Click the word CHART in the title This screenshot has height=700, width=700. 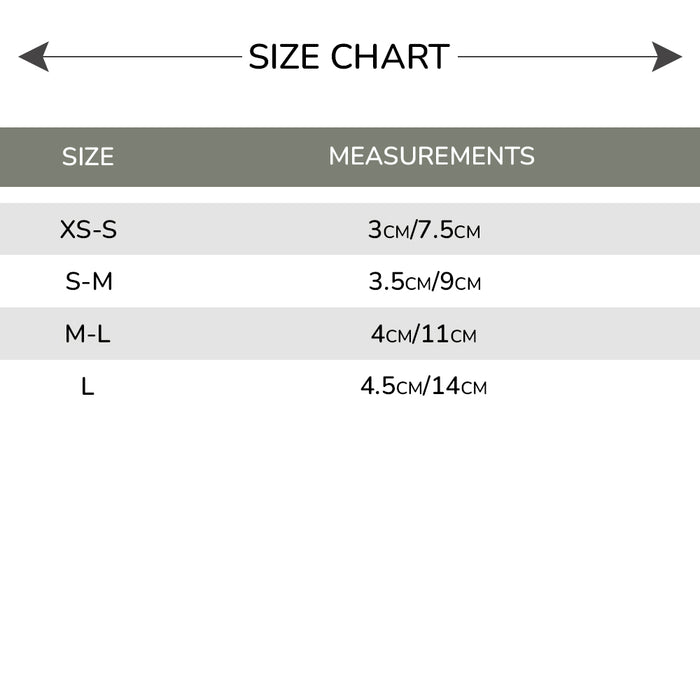coord(390,57)
